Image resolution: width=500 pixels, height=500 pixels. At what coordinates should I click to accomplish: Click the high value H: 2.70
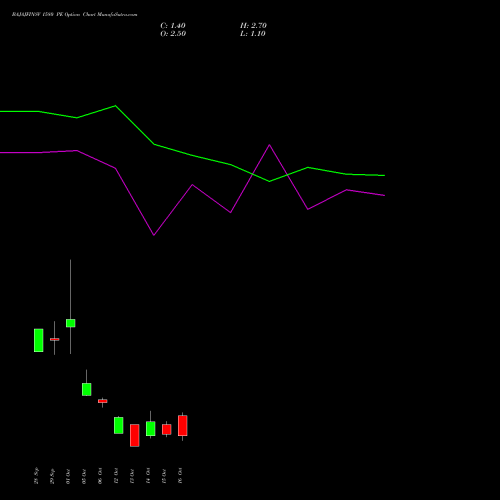click(x=253, y=26)
